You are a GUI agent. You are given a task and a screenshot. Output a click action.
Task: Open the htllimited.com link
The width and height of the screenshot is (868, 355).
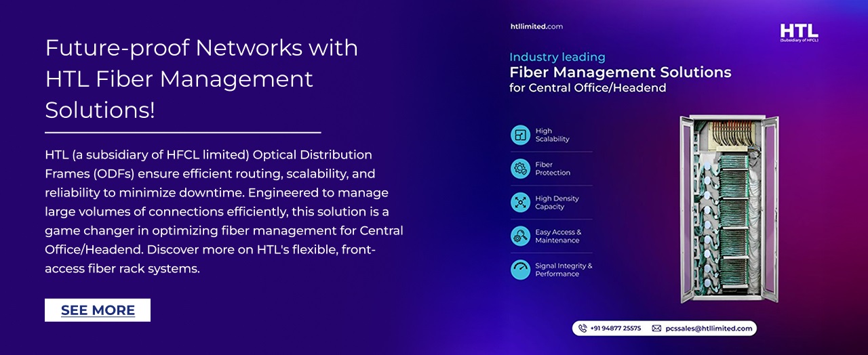pos(536,26)
